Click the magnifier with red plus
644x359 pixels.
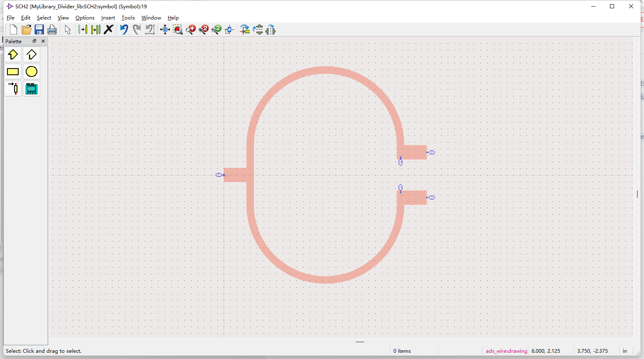pyautogui.click(x=191, y=30)
